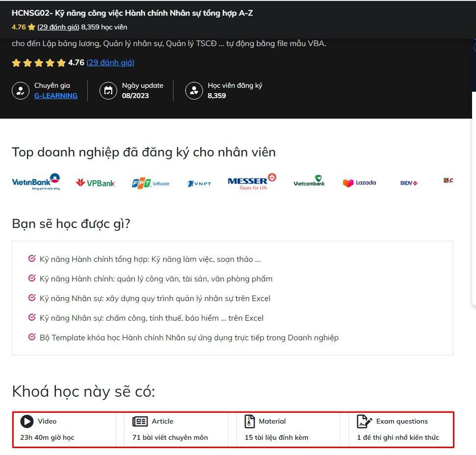Screen dimensions: 476x455
Task: Open the 29 đánh giá link in sticky header
Action: (x=58, y=27)
